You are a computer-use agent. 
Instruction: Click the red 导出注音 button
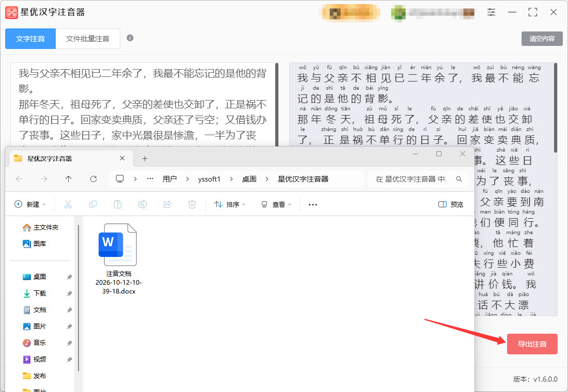pyautogui.click(x=532, y=344)
